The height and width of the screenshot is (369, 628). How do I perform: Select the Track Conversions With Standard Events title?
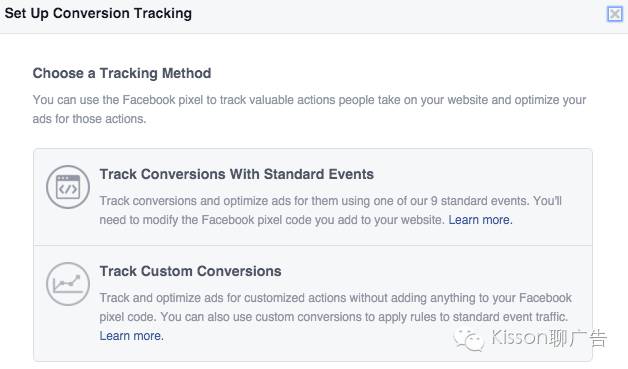[237, 174]
